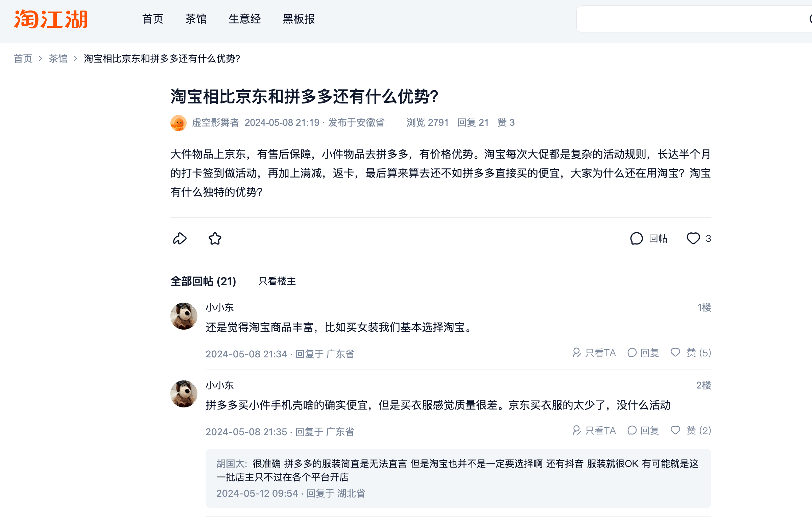
Task: Open 黑板报 in the top navigation
Action: coord(299,19)
